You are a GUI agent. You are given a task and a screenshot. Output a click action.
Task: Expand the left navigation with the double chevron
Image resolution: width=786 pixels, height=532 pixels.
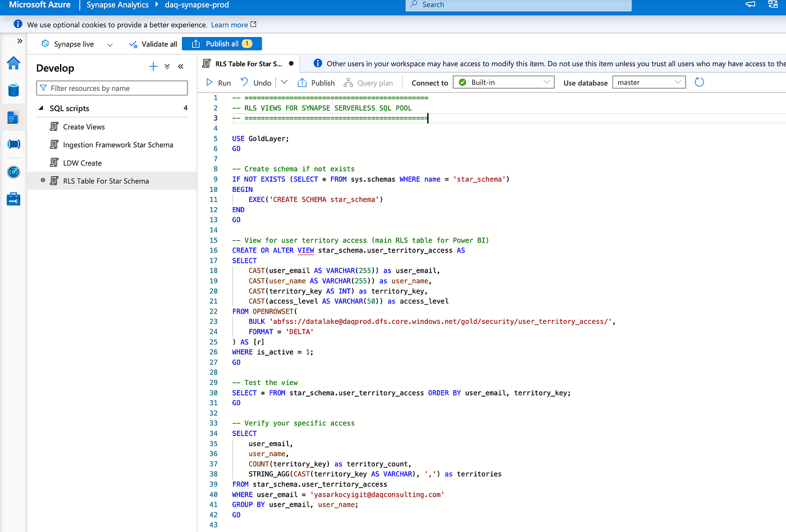20,41
